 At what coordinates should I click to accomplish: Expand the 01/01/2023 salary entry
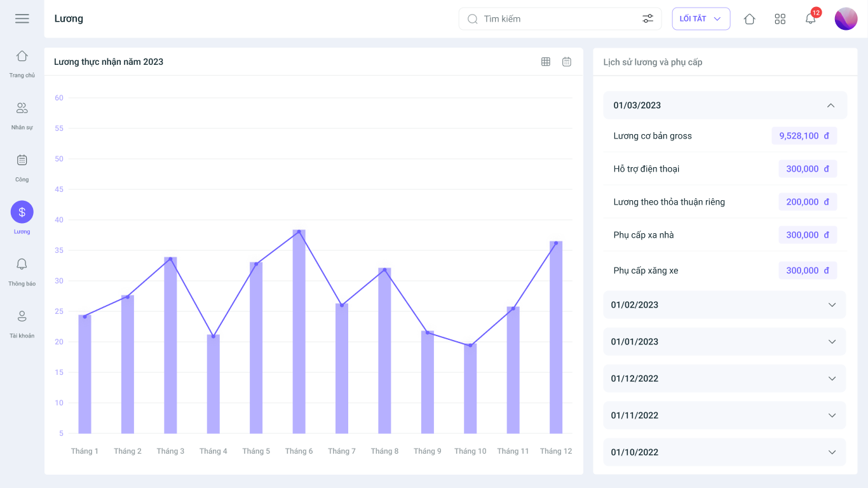click(725, 342)
